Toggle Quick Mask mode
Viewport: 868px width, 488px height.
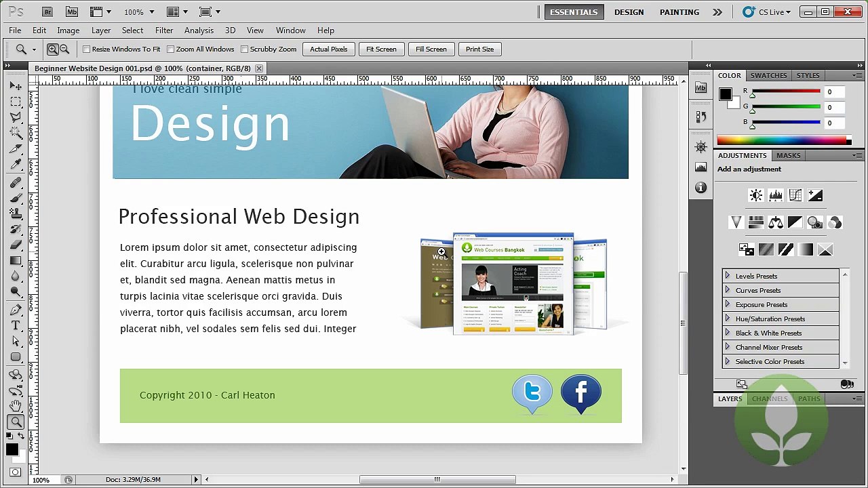pos(15,472)
